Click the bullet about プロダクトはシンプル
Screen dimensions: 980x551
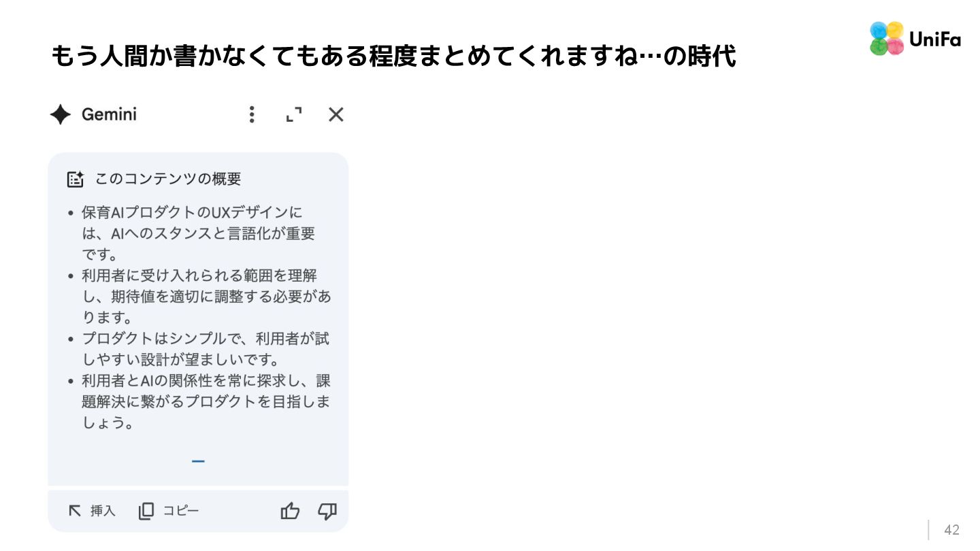point(206,349)
